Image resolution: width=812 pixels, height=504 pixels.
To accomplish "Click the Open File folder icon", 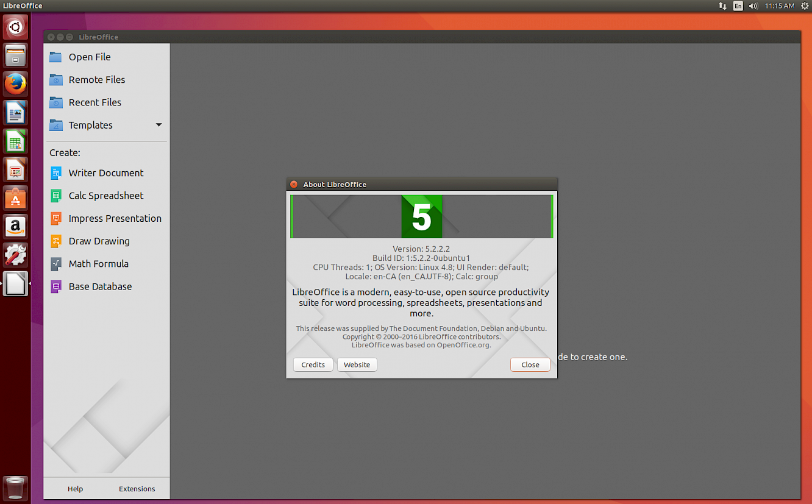I will point(56,57).
